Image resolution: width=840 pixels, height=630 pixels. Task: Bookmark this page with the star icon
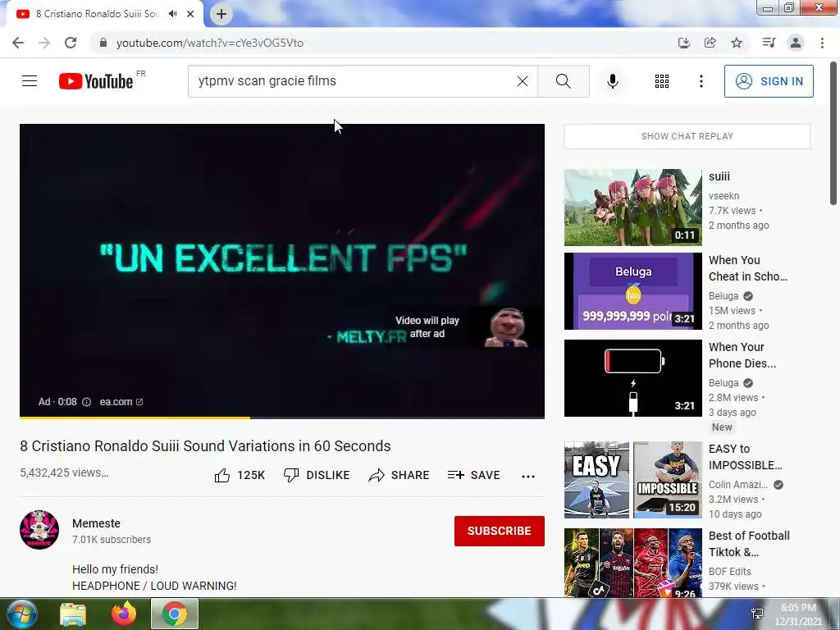(x=737, y=43)
